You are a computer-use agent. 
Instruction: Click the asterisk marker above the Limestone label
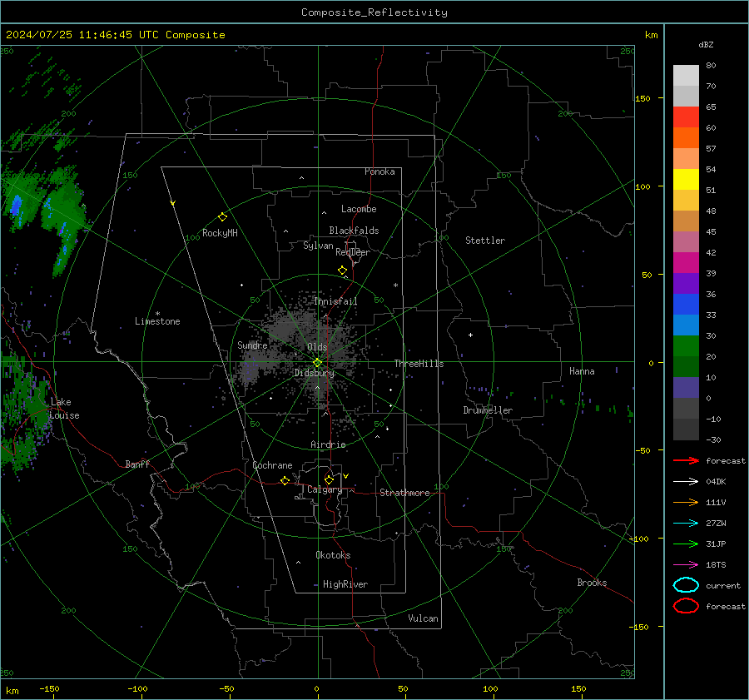[x=157, y=314]
